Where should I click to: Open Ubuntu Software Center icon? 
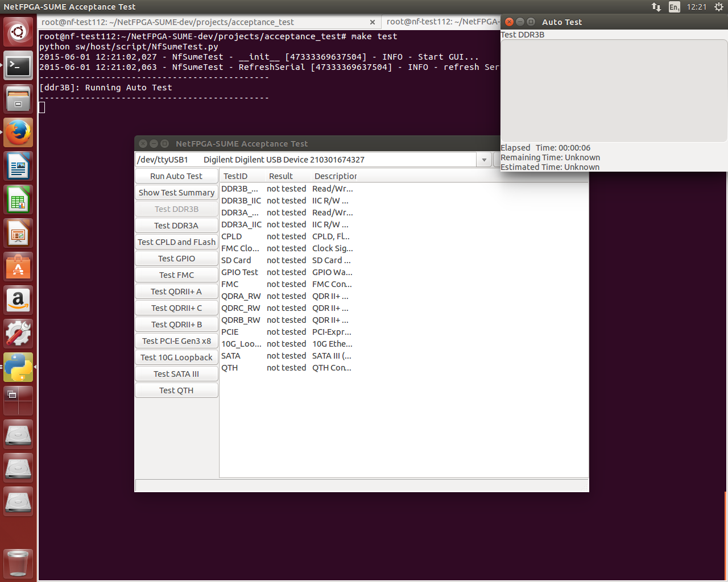[19, 267]
